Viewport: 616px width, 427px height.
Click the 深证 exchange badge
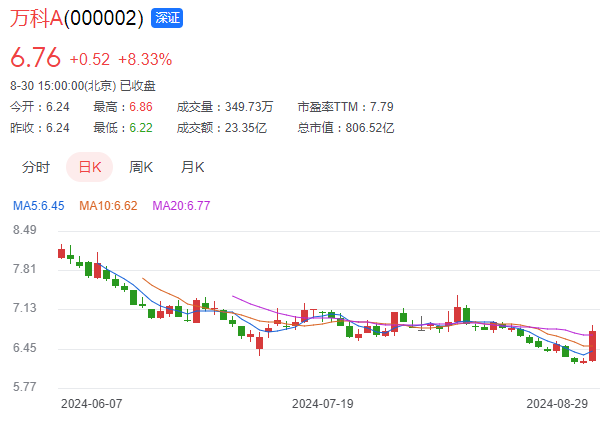167,18
